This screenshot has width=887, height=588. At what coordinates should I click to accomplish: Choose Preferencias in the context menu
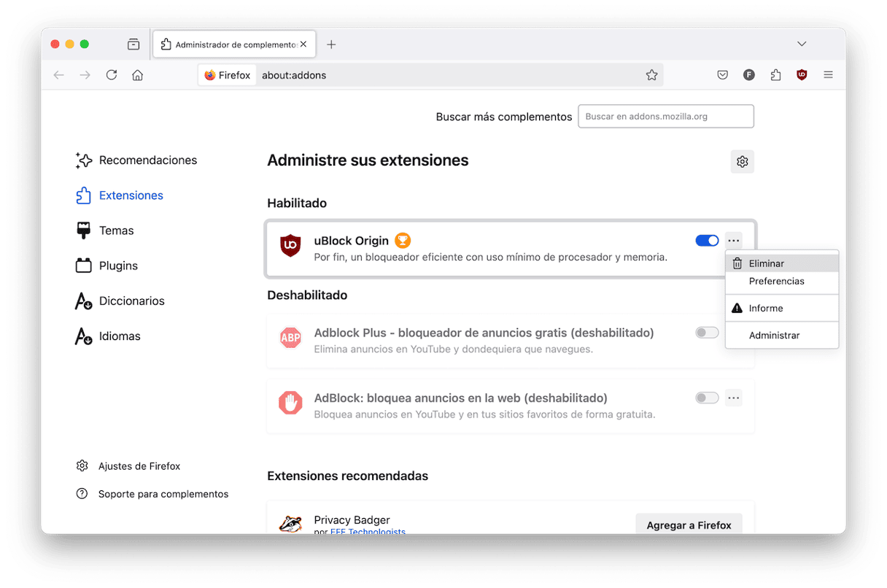[x=782, y=281]
